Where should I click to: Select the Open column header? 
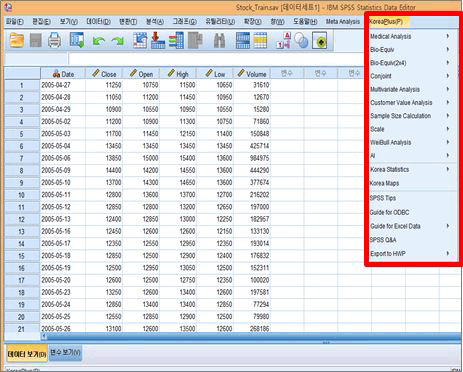[x=141, y=74]
